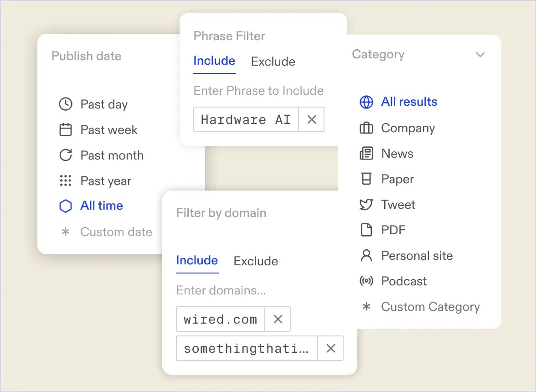This screenshot has height=392, width=536.
Task: Select Exclude tab in Filter by domain
Action: [256, 261]
